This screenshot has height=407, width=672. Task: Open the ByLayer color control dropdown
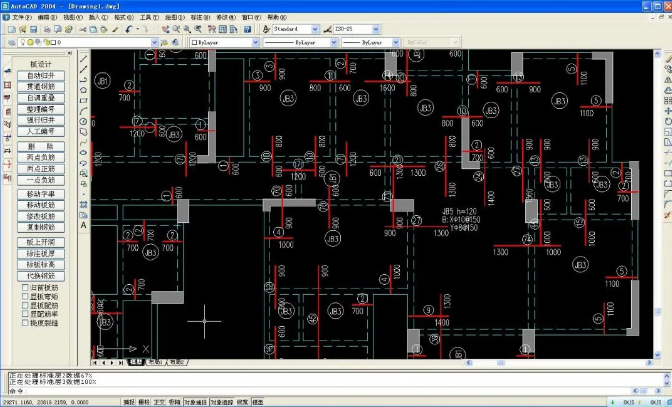[255, 42]
